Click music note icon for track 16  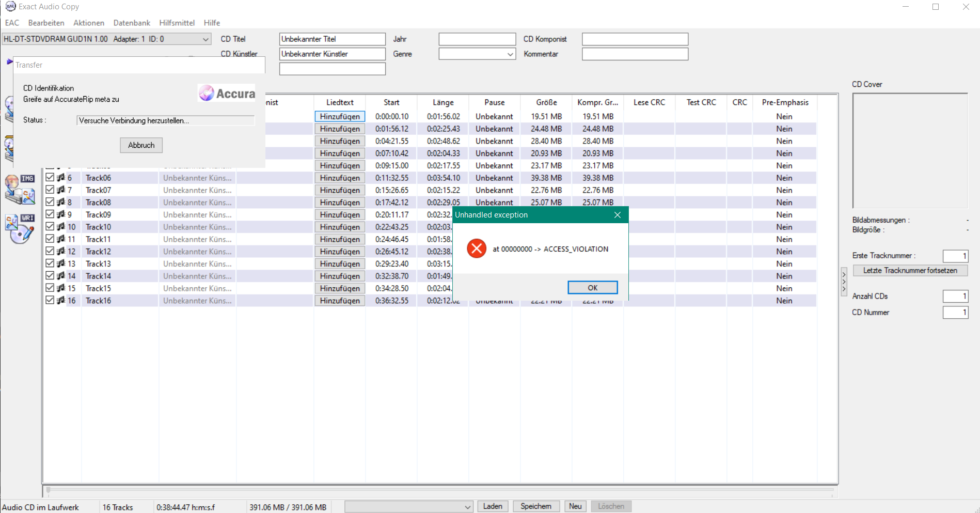61,300
